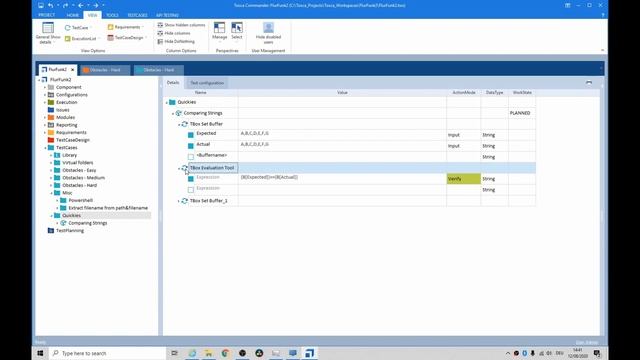Expand the TBox Set Buffer_1 step
The height and width of the screenshot is (360, 640).
point(179,201)
